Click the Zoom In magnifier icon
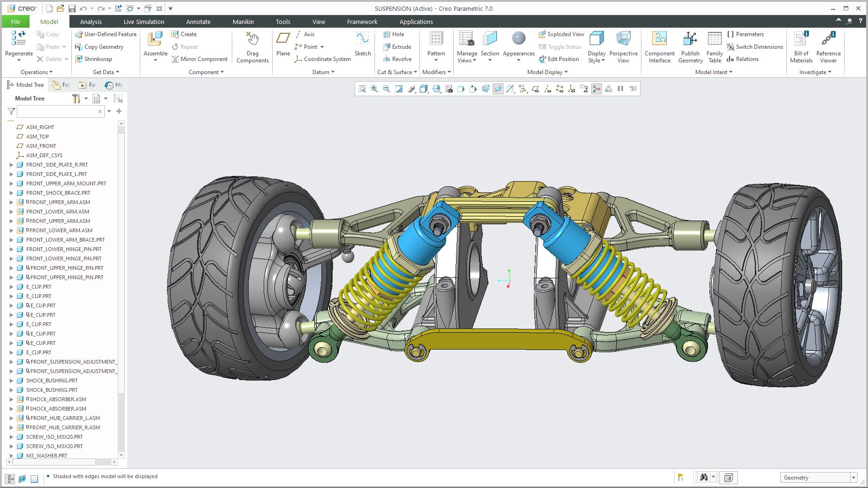The width and height of the screenshot is (868, 488). pos(374,89)
